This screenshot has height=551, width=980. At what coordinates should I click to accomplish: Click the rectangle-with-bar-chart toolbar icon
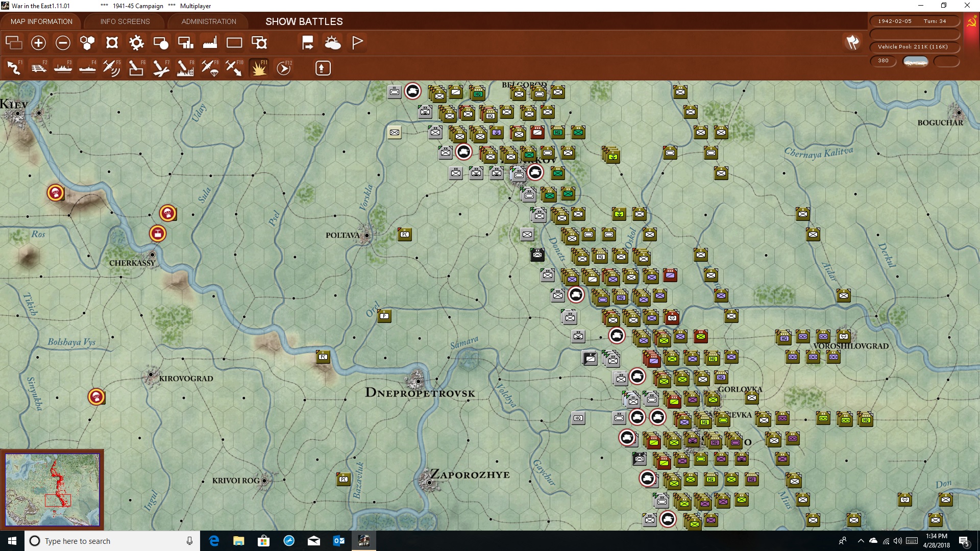coord(185,43)
